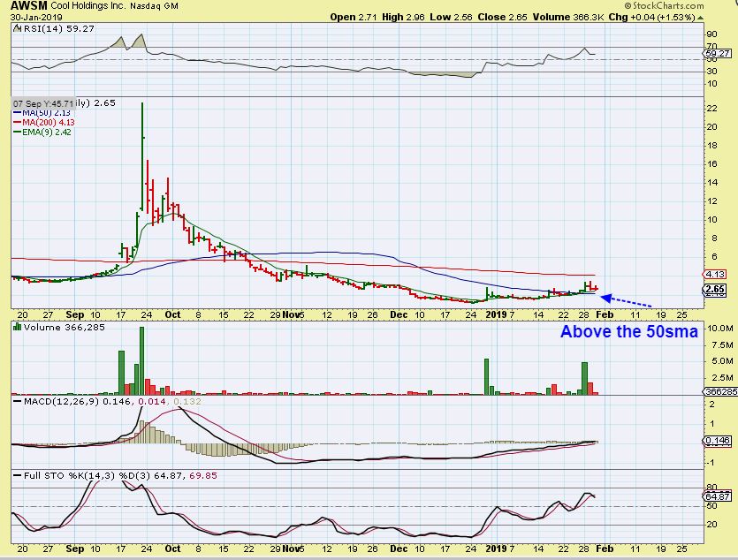Click the Dec label on the bottom date axis
Viewport: 738px width, 560px height.
[399, 549]
